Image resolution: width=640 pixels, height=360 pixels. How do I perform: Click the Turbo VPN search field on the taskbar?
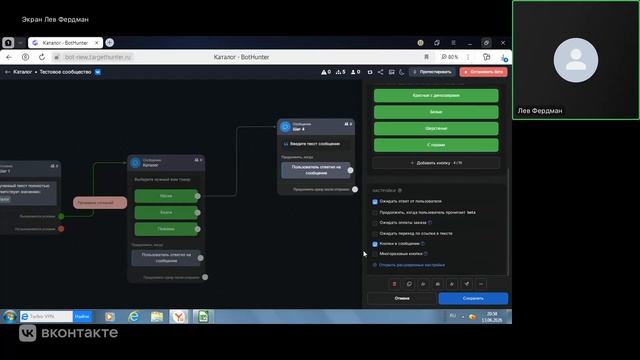(x=47, y=316)
